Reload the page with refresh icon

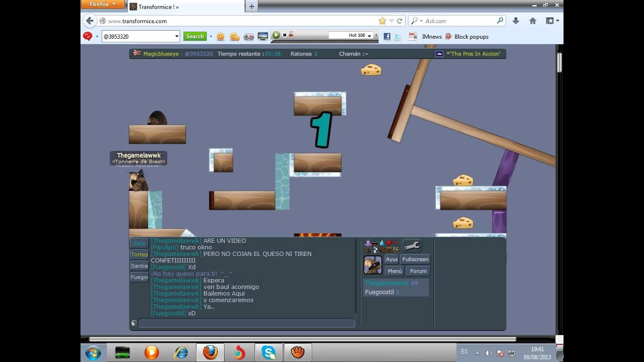click(399, 21)
